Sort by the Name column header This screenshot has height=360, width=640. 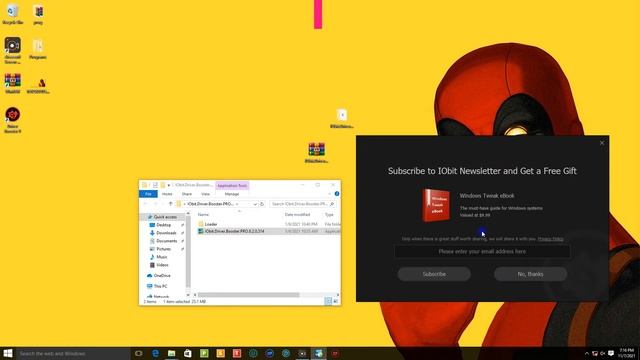[x=203, y=214]
